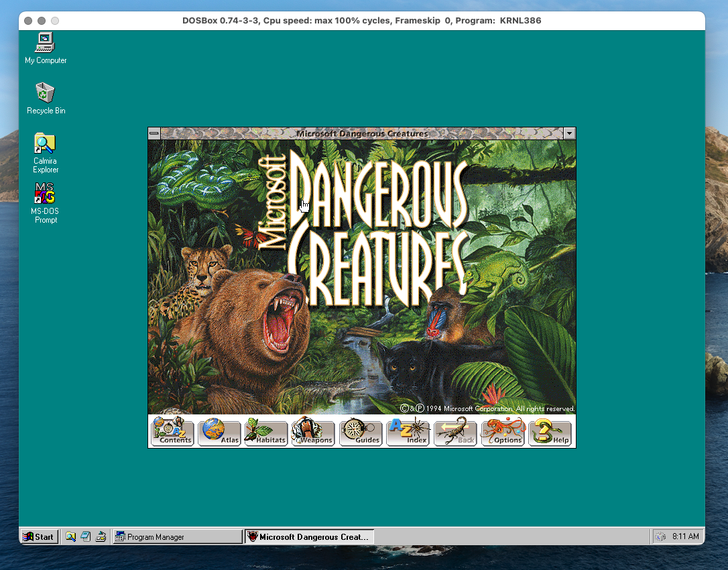Open the Options octopus button
The width and height of the screenshot is (728, 570).
click(x=503, y=432)
